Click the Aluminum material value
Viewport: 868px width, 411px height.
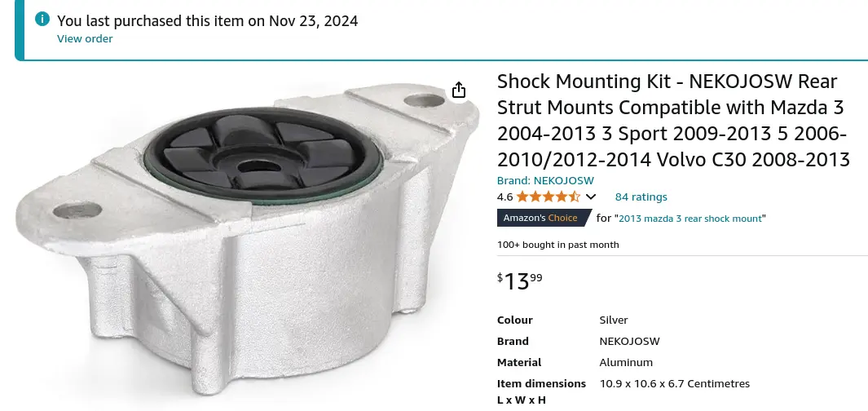click(x=626, y=362)
